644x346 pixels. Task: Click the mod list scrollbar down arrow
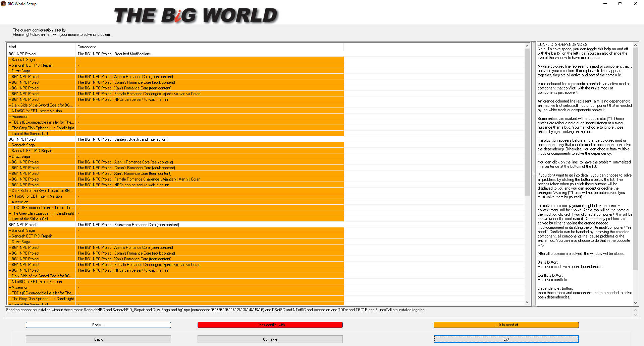point(527,302)
